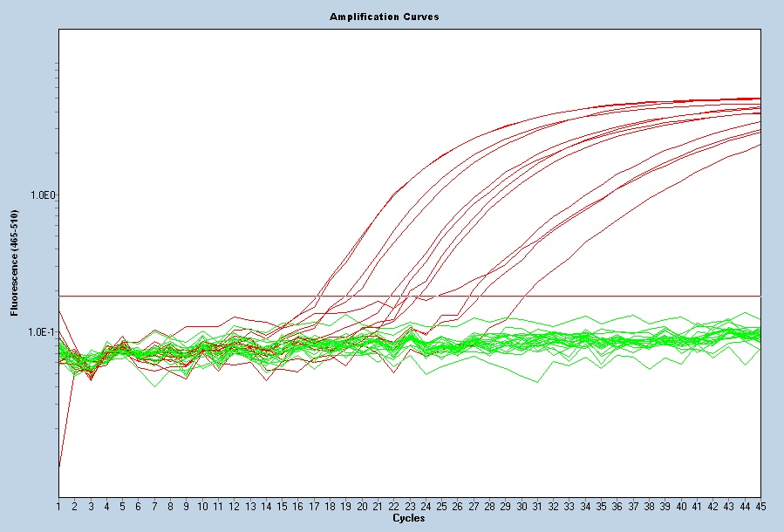The height and width of the screenshot is (532, 784).
Task: Select the highest red plateau curve at cycle 45
Action: [x=757, y=99]
